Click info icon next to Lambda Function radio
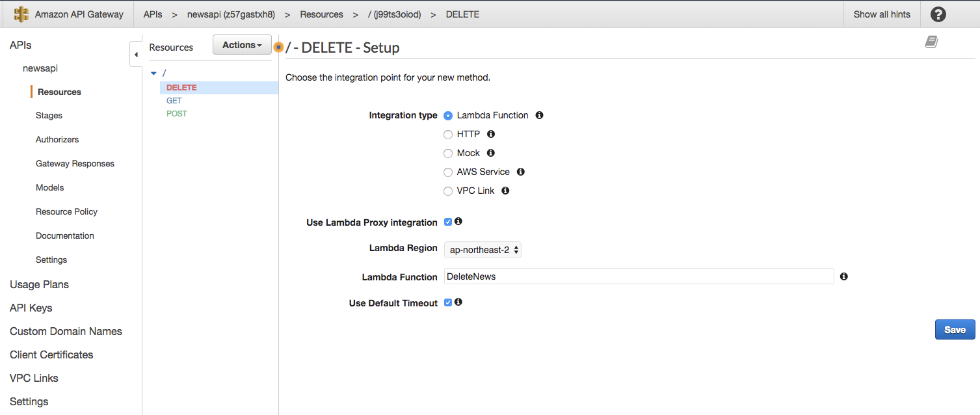The height and width of the screenshot is (415, 980). click(539, 115)
